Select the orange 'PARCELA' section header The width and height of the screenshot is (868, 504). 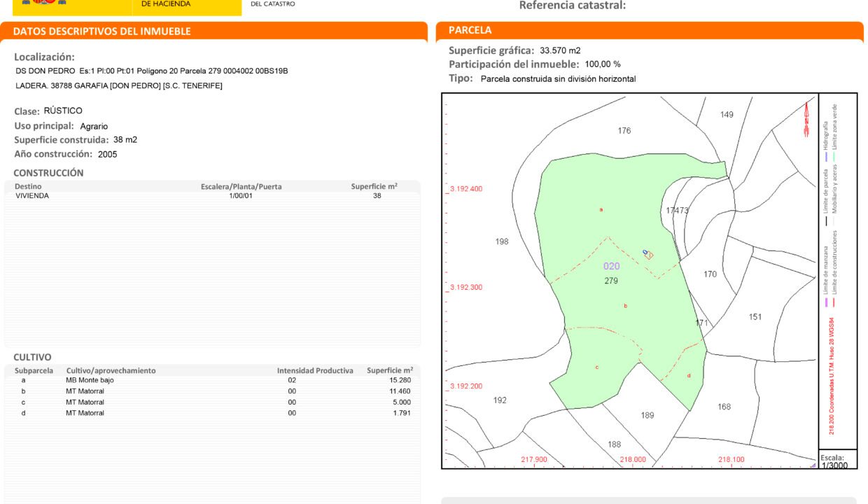coord(470,30)
